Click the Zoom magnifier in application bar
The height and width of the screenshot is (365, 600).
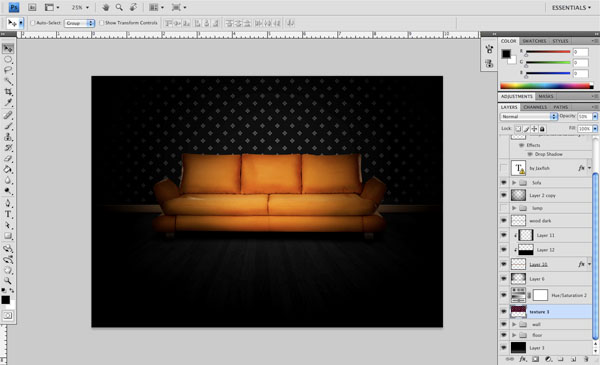119,7
